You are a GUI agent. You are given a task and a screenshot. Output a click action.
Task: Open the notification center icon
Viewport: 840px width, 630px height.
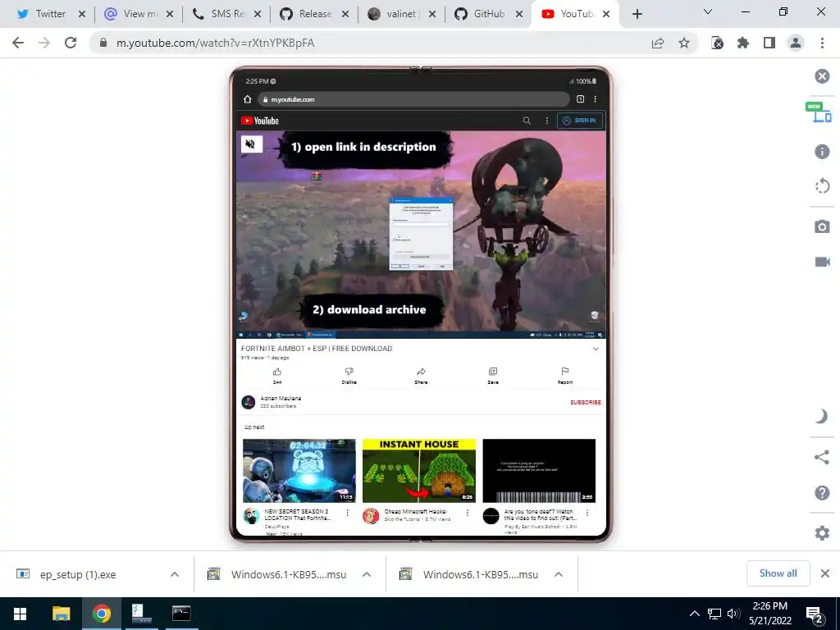point(815,614)
